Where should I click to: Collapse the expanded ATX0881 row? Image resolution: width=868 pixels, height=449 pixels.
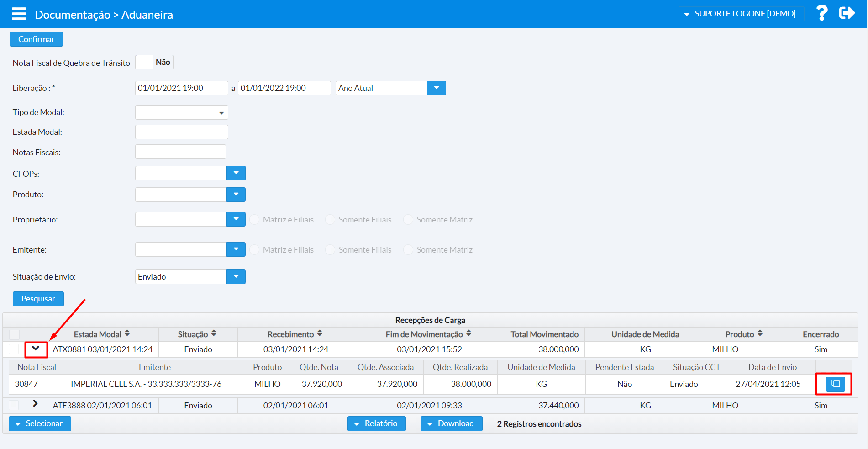point(36,349)
